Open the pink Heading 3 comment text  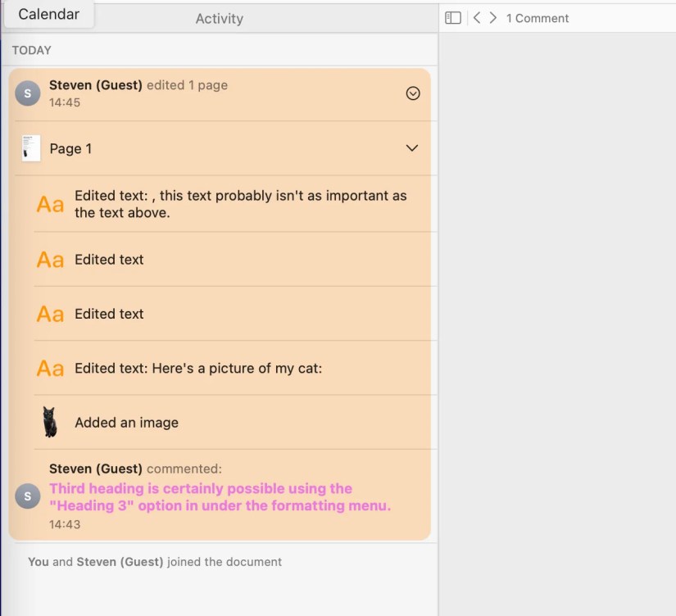[x=220, y=497]
